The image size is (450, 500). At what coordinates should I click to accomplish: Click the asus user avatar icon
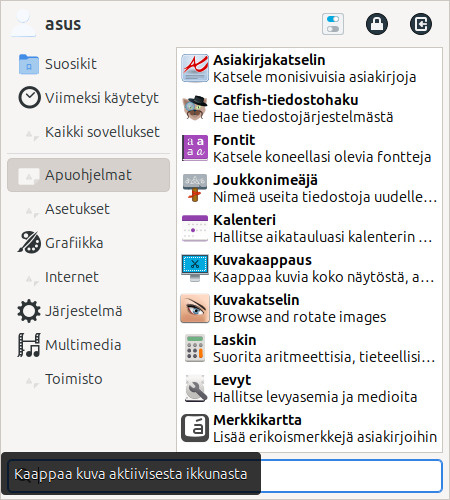click(23, 23)
